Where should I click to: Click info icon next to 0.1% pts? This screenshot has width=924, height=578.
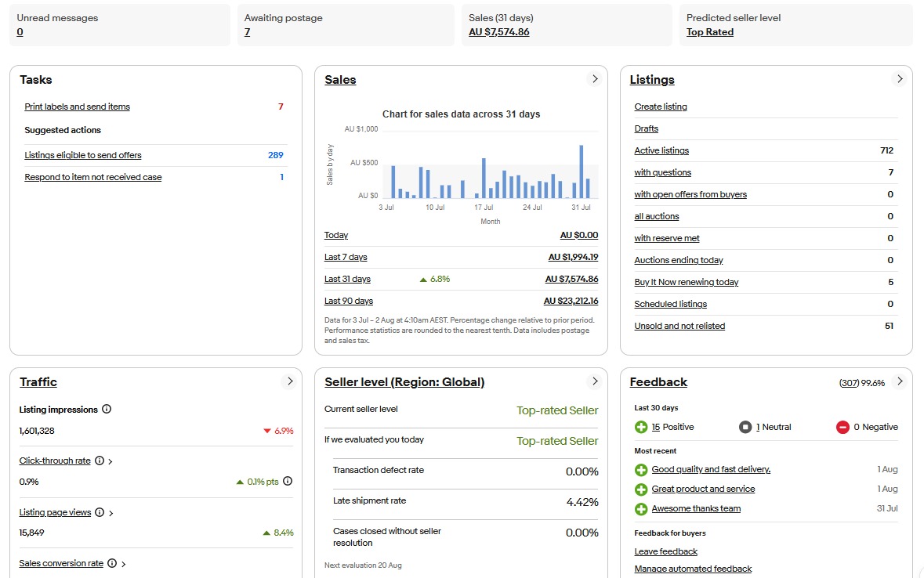[288, 482]
